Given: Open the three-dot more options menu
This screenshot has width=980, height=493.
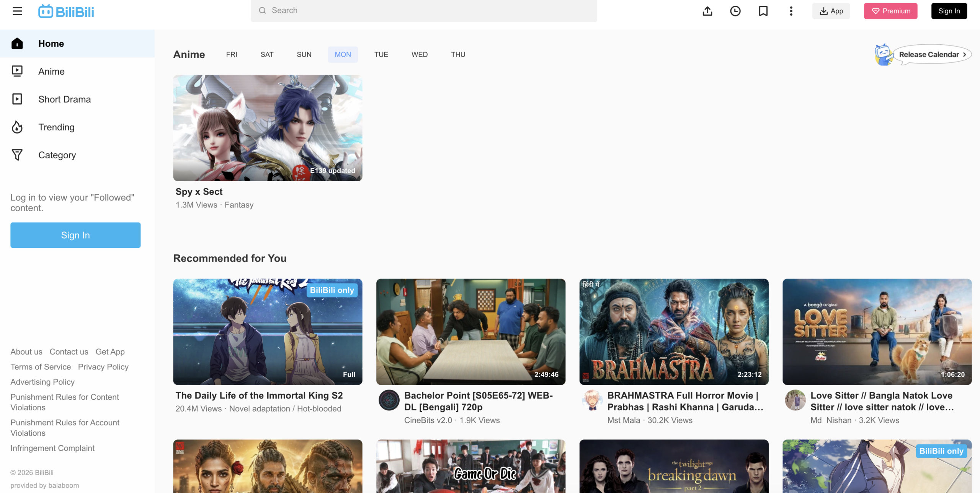Looking at the screenshot, I should coord(791,11).
